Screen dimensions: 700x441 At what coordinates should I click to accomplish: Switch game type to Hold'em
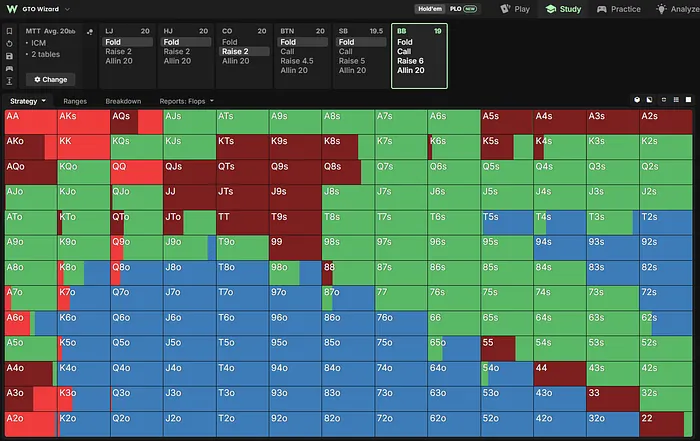(x=430, y=9)
